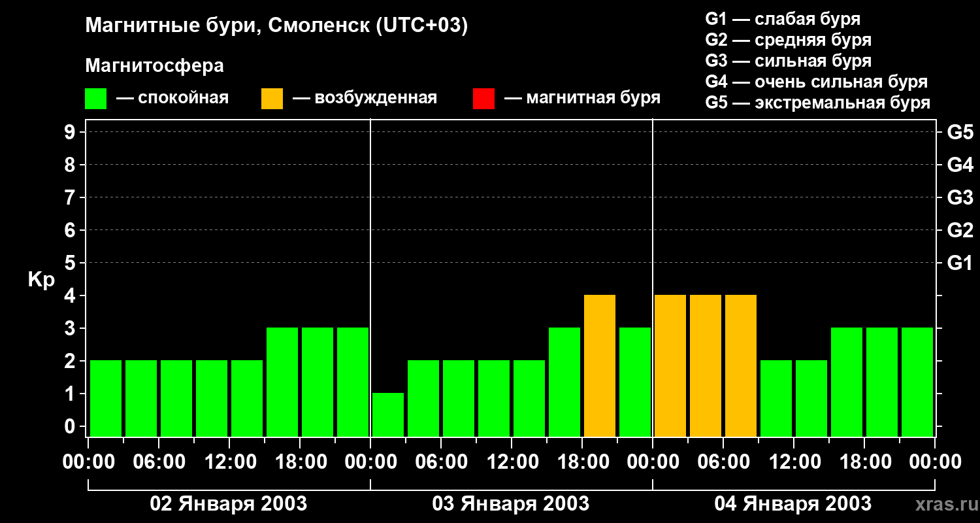Click the '02 Января 2003' date label
This screenshot has width=980, height=523.
pos(229,504)
